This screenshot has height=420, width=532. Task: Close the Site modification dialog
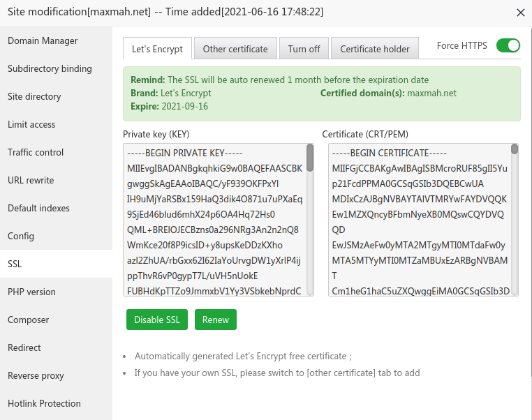pyautogui.click(x=520, y=12)
